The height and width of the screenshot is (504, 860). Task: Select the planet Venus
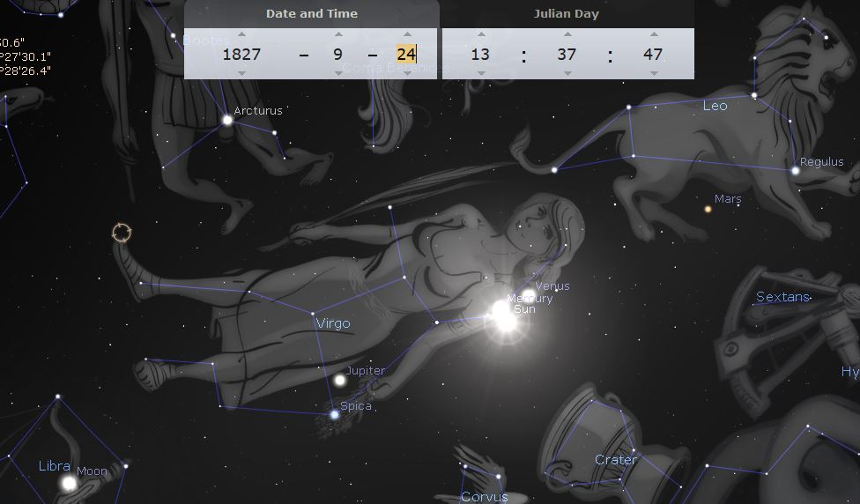(x=528, y=294)
